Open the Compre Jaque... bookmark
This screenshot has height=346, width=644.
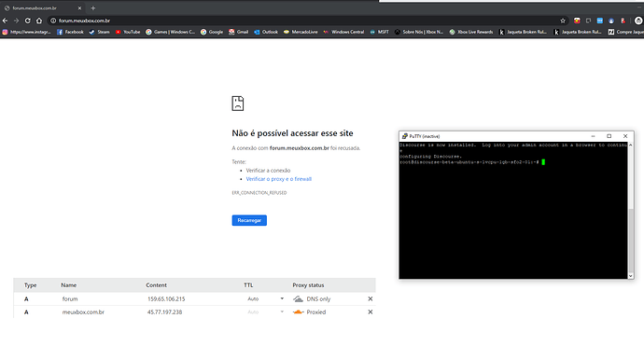click(626, 32)
